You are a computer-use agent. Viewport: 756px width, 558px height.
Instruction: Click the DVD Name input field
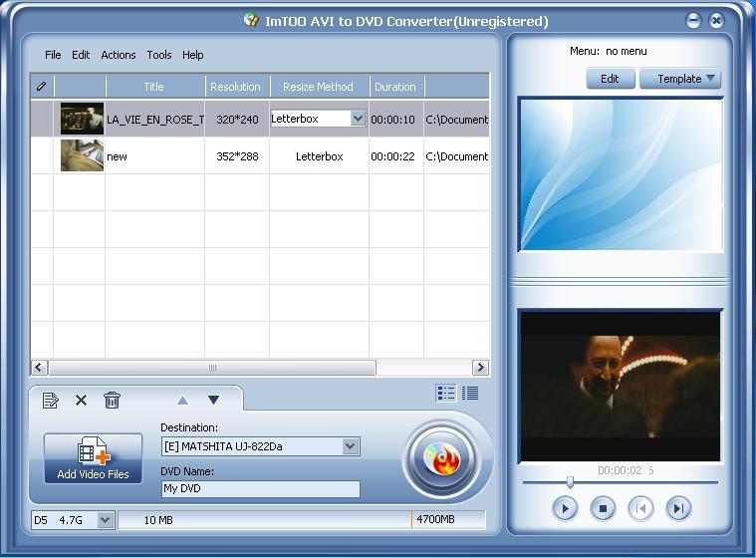click(260, 488)
